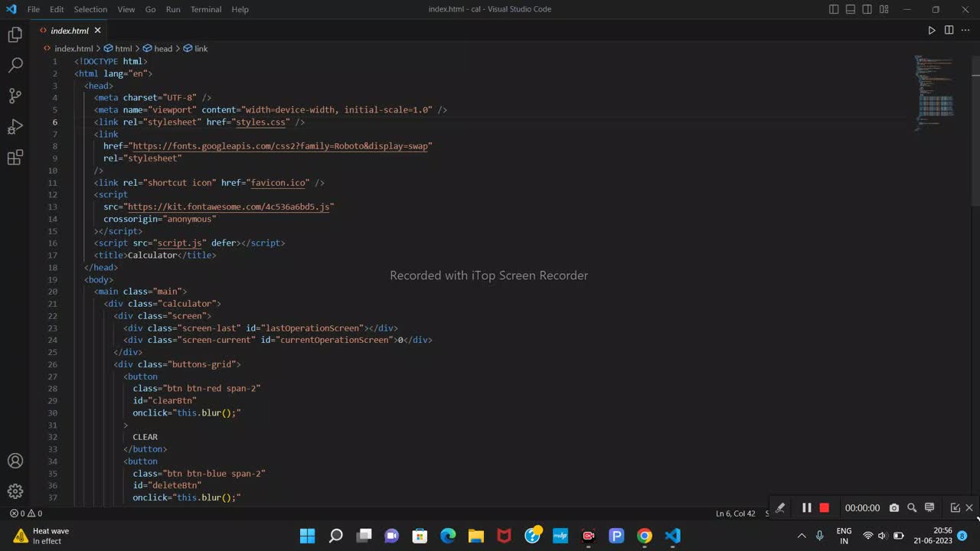The height and width of the screenshot is (551, 980).
Task: Open the Manage gear settings icon
Action: [x=15, y=491]
